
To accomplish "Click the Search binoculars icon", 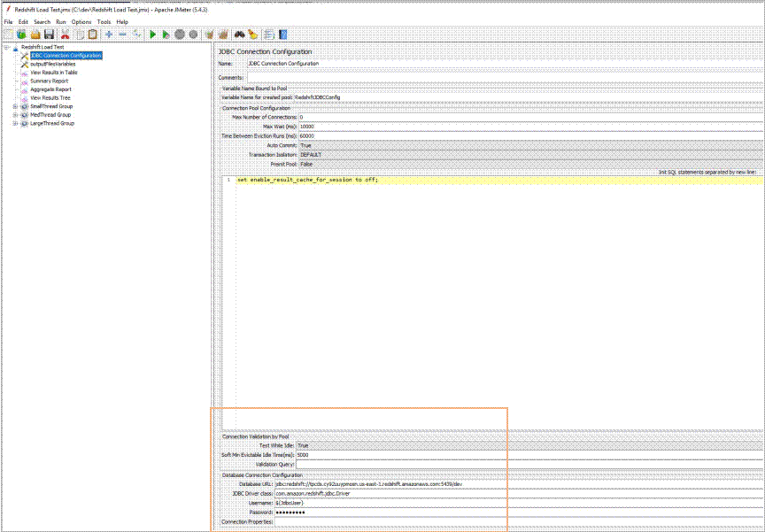I will point(239,35).
